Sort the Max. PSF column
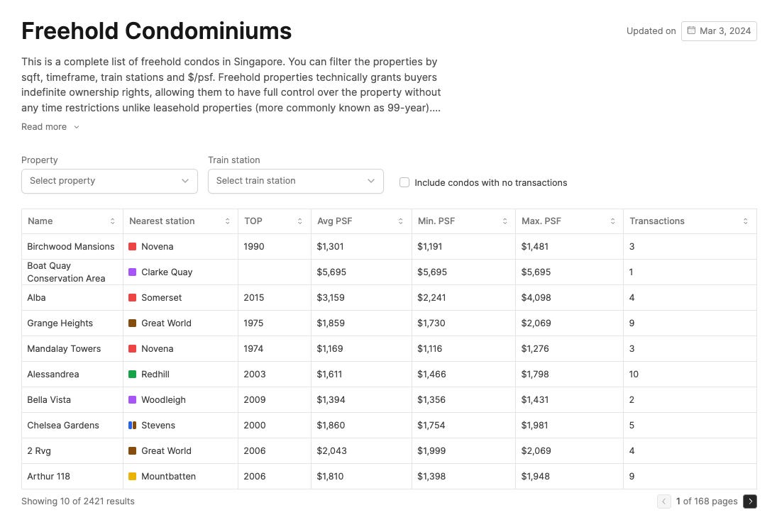Viewport: 777px width, 532px height. [612, 221]
